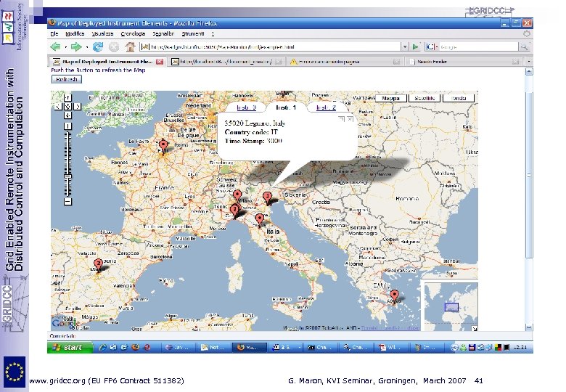Click the marker numbered 3 near Slovenia
This screenshot has width=566, height=392.
(x=267, y=198)
